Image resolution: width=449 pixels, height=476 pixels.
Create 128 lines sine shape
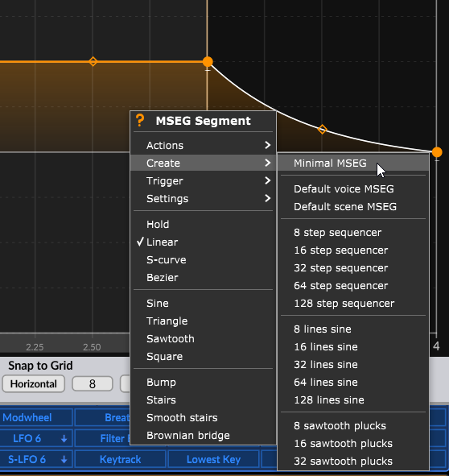coord(353,400)
